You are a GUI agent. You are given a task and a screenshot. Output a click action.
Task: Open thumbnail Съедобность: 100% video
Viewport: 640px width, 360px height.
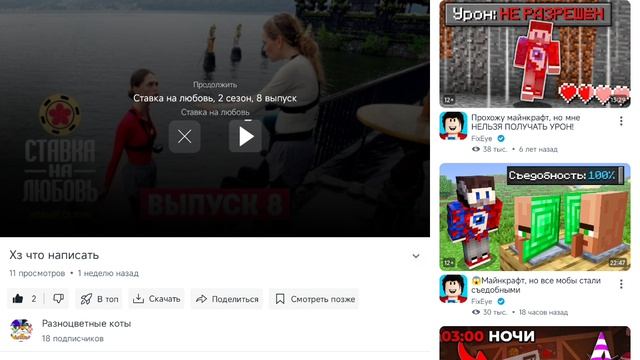click(535, 217)
